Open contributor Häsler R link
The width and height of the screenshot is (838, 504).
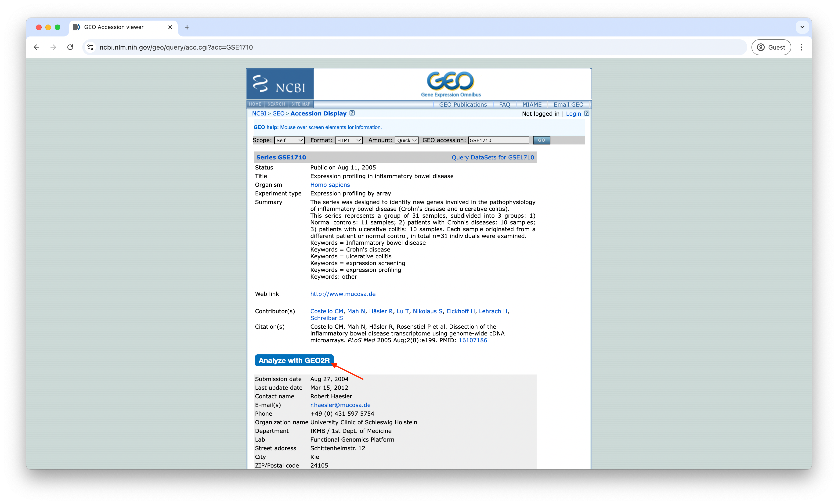[381, 311]
